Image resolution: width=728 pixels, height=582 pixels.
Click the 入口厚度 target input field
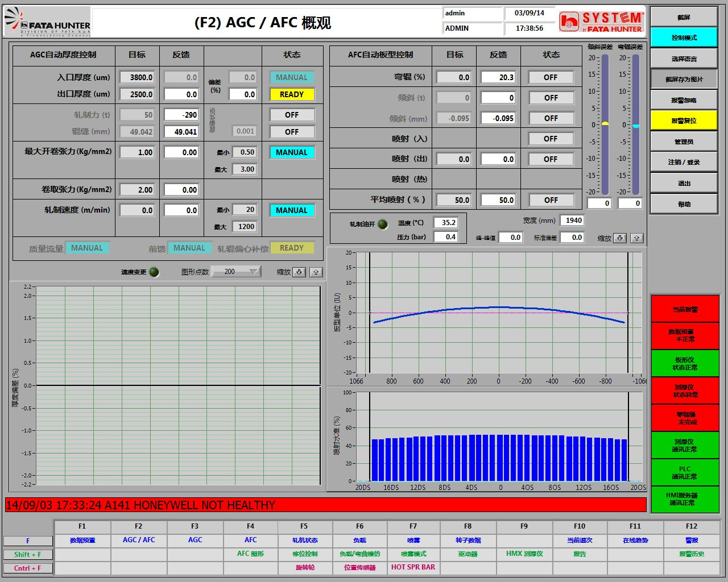(x=137, y=77)
